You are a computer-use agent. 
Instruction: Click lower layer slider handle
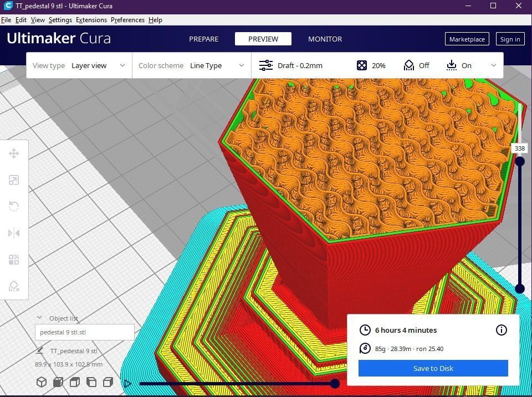pos(520,288)
